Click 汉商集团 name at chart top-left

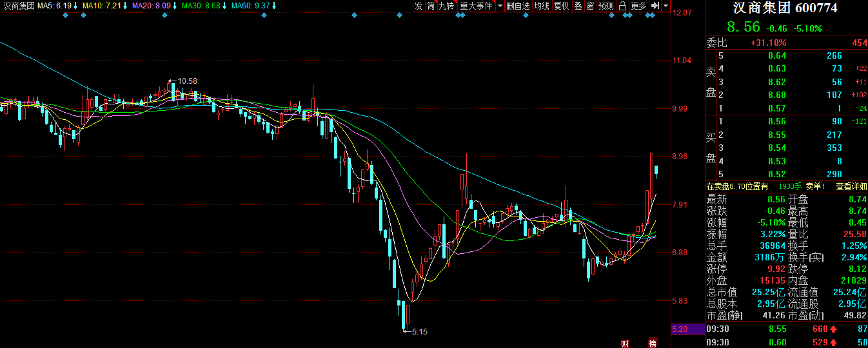click(x=18, y=6)
